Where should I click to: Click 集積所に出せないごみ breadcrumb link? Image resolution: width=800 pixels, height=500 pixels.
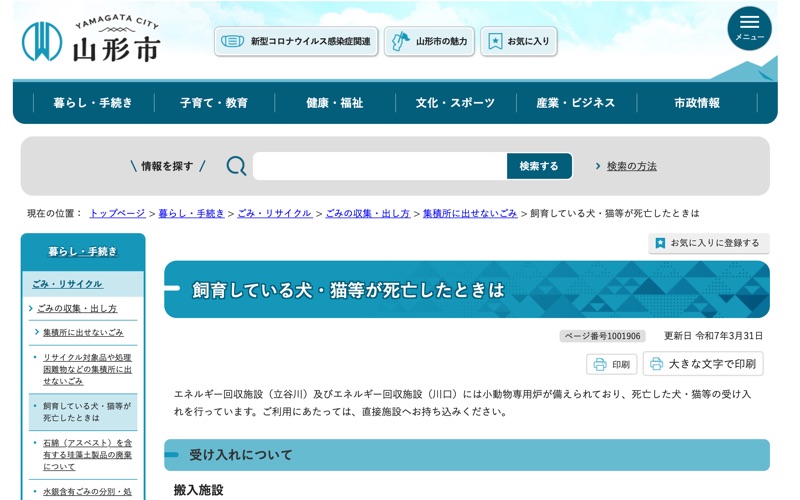(x=470, y=213)
